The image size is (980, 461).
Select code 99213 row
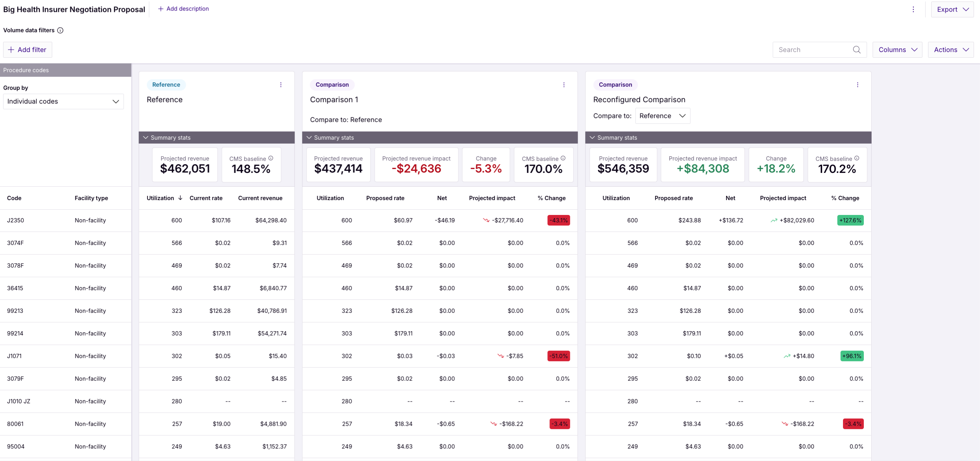[65, 310]
